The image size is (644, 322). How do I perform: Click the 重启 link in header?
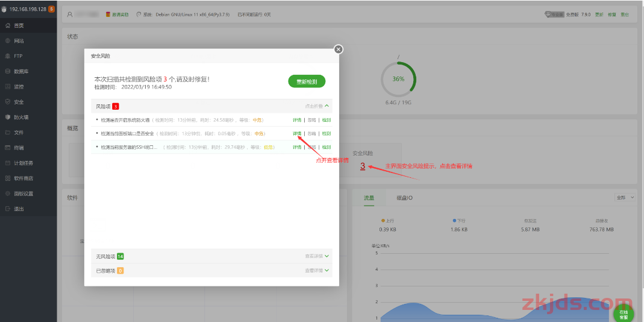(x=625, y=14)
